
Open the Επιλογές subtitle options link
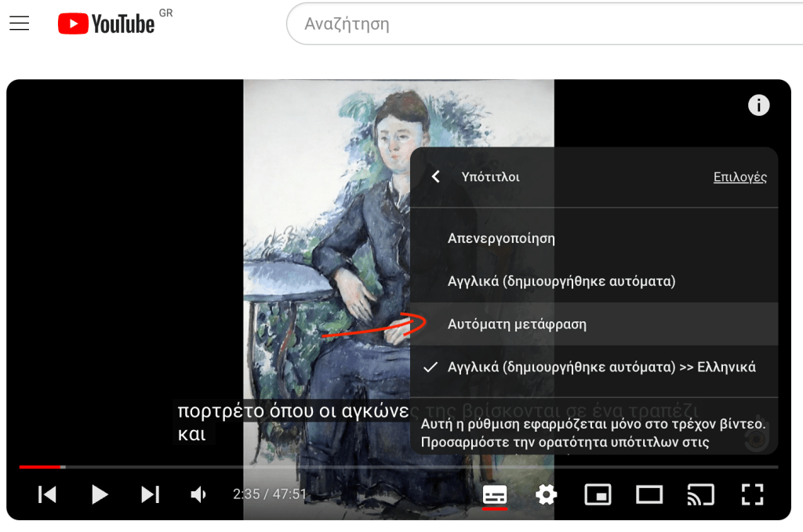point(739,177)
